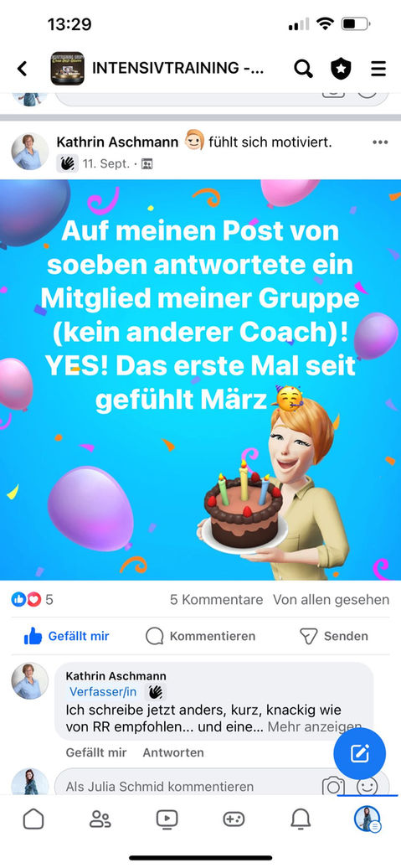Open group search with the magnifier icon

(303, 69)
